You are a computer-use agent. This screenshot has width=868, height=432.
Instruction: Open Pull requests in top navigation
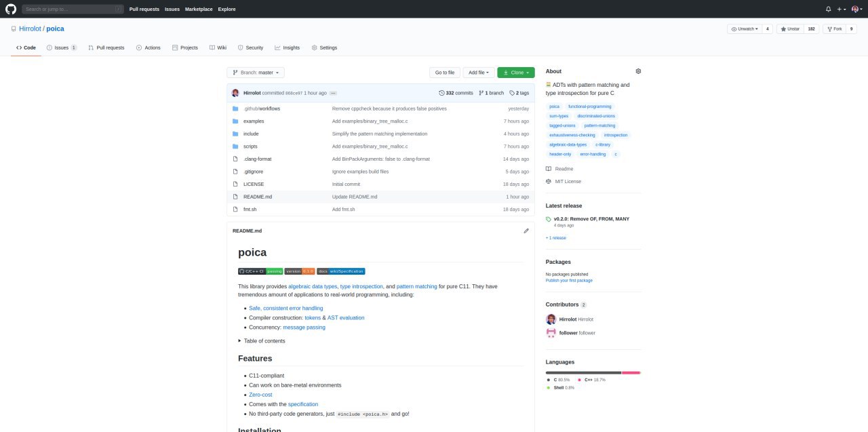click(x=144, y=9)
